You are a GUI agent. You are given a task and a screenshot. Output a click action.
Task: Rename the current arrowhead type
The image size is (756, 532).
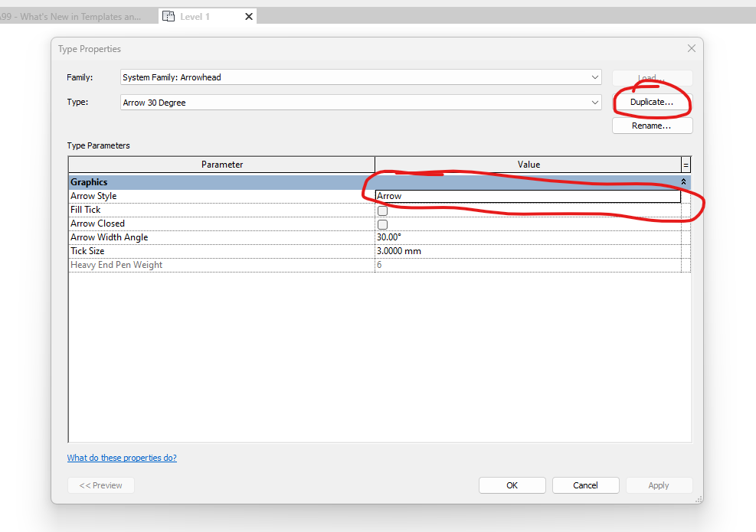coord(651,125)
